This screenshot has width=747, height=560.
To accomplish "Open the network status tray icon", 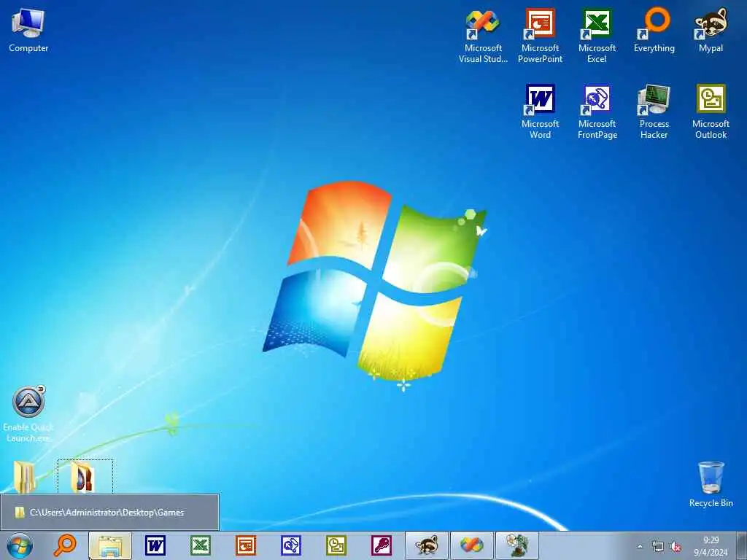I will pos(658,547).
